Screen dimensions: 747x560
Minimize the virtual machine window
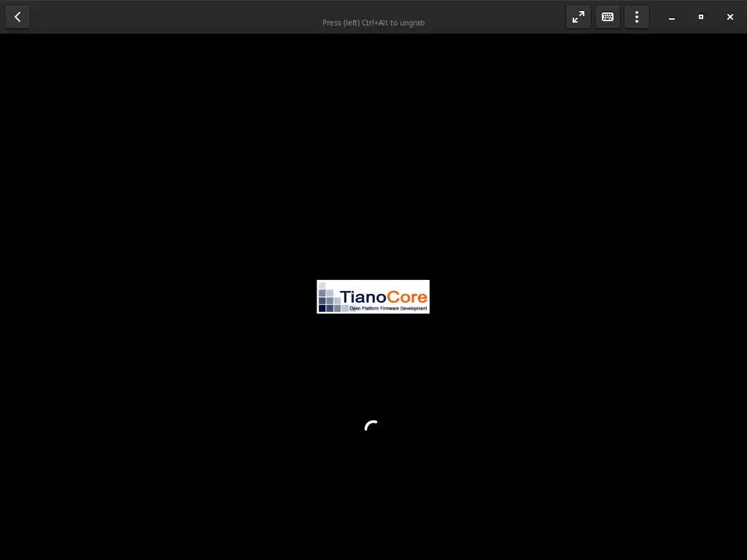[672, 17]
